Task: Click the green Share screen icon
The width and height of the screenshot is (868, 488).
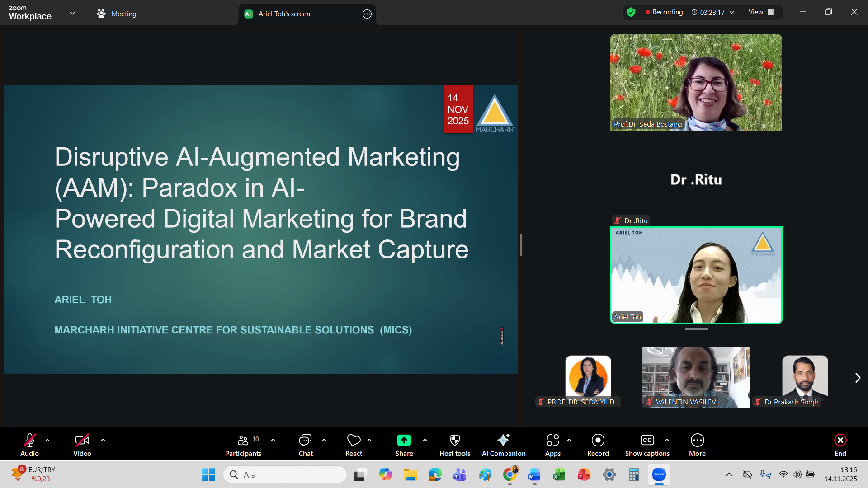Action: 404,440
